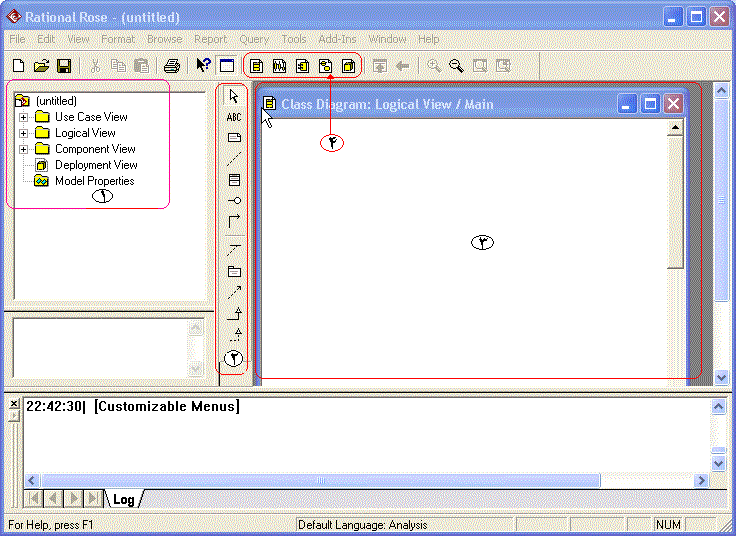This screenshot has width=736, height=536.
Task: Toggle View Documentation window icon
Action: tap(227, 65)
